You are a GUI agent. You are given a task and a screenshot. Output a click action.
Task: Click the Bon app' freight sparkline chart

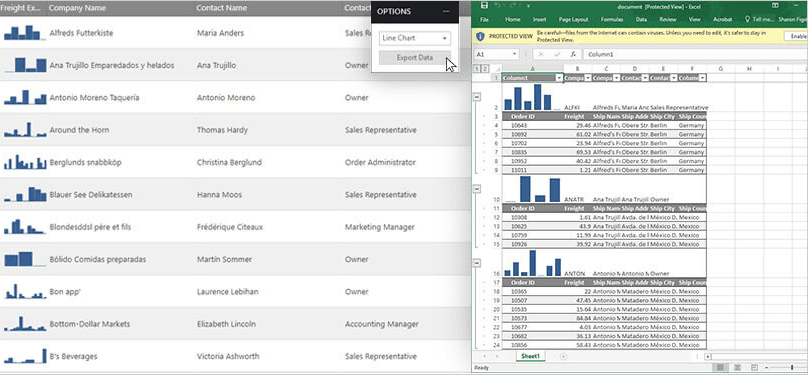[x=25, y=292]
